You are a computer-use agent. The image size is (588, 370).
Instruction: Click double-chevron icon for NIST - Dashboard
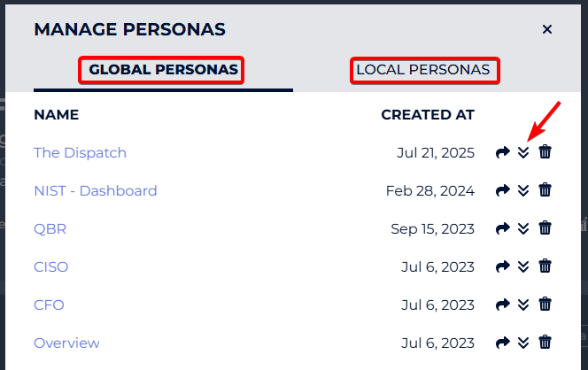(x=523, y=190)
